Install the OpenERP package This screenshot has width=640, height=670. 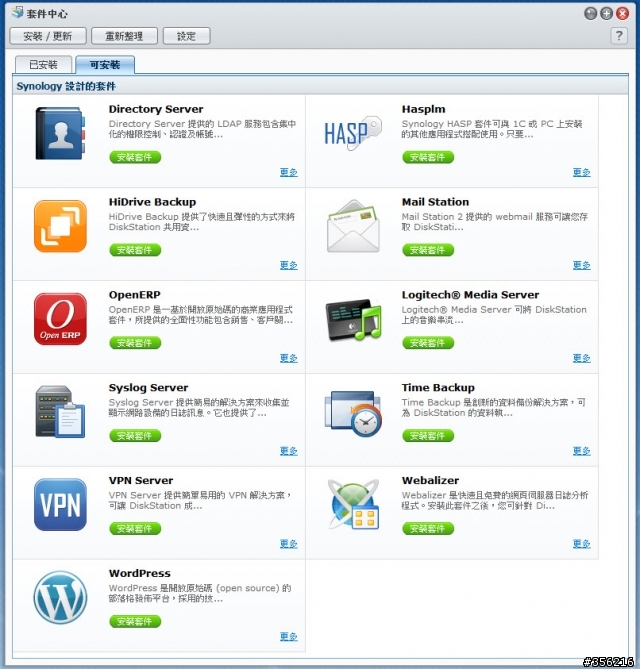[x=135, y=342]
